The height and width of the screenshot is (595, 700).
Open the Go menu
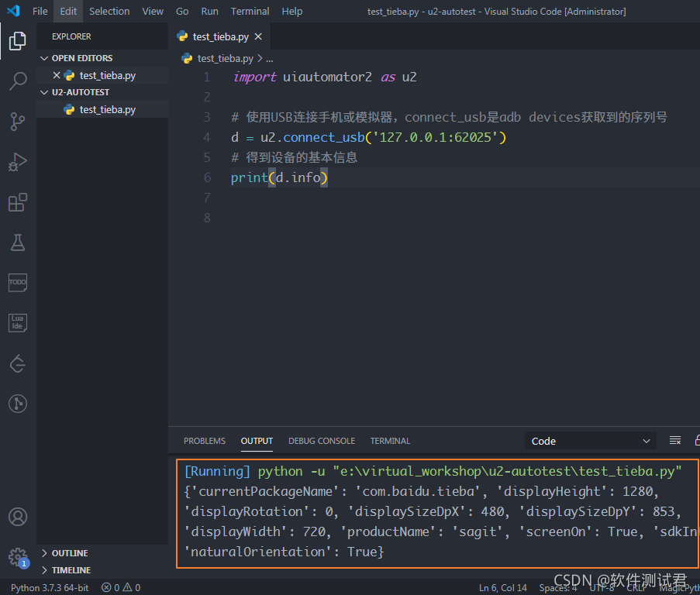pos(182,11)
